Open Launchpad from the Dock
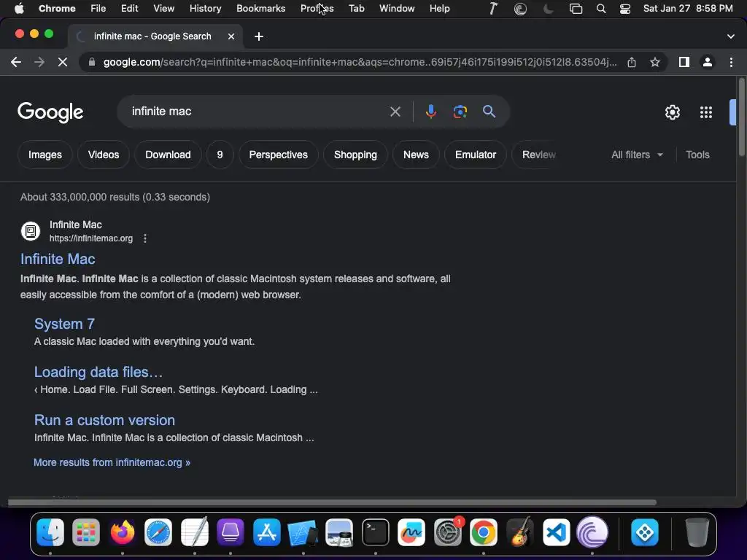This screenshot has height=560, width=747. (86, 532)
